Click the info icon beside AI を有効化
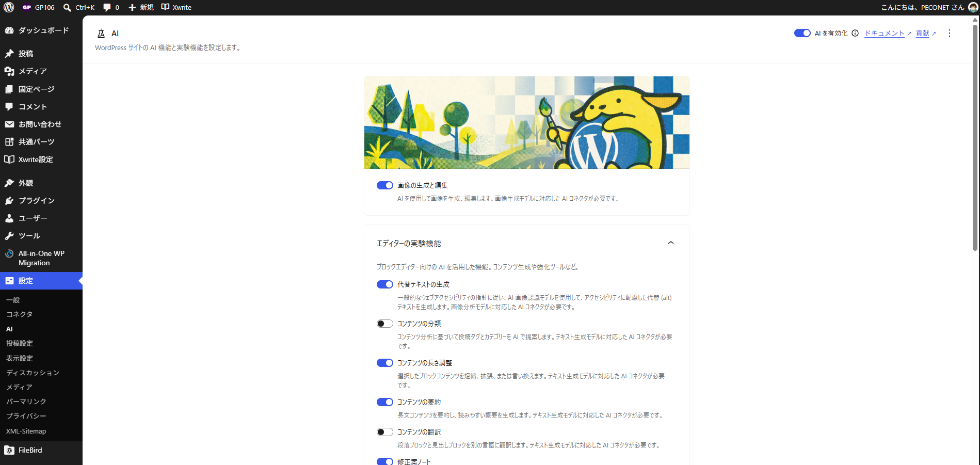 (855, 33)
